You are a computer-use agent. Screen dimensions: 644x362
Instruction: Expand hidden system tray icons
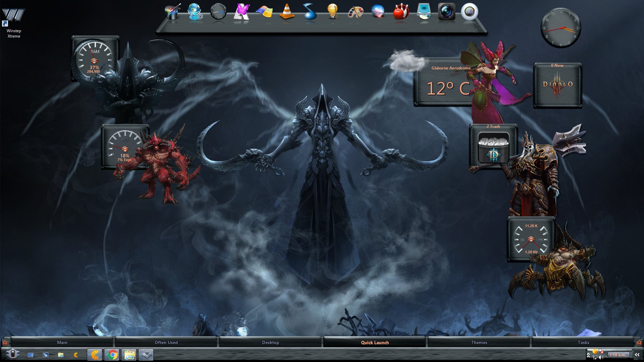click(588, 355)
